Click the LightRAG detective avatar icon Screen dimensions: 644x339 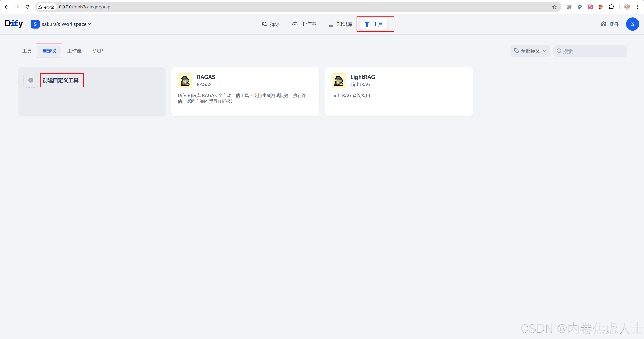pos(339,81)
